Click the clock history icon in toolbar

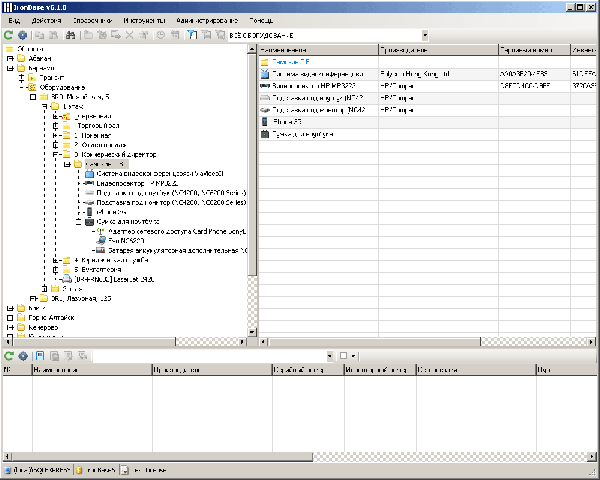161,34
